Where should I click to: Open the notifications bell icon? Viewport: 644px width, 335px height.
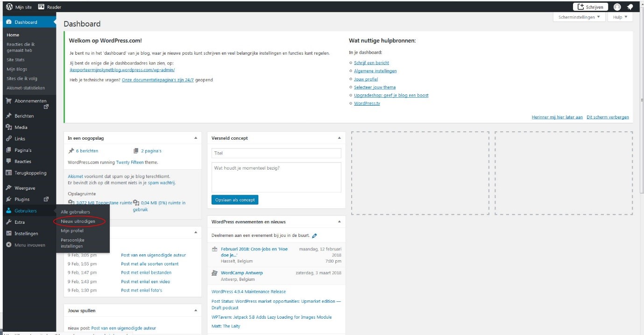click(630, 7)
